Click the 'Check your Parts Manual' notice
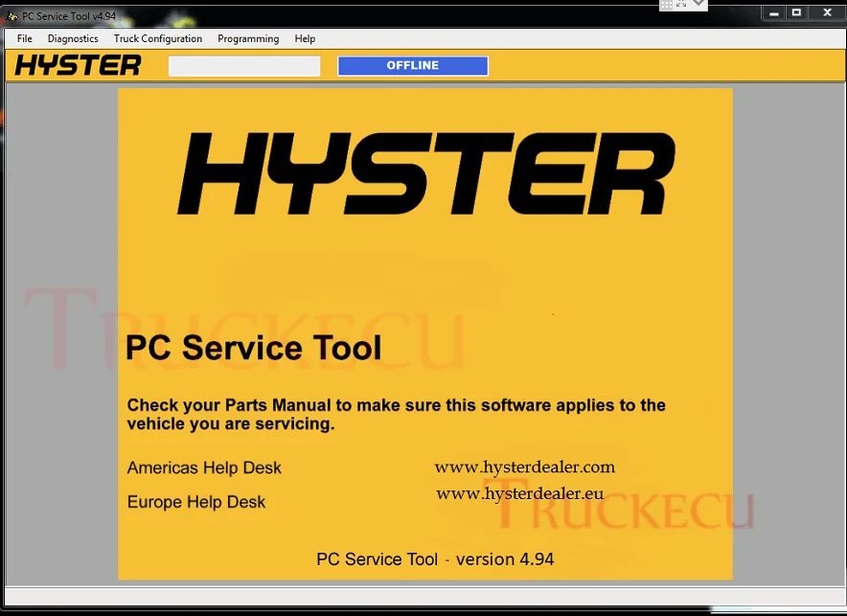The width and height of the screenshot is (847, 616). (x=396, y=414)
